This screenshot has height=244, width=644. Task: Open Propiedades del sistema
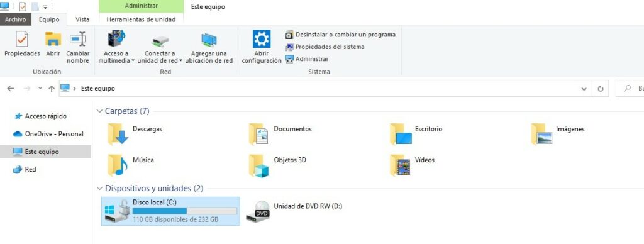click(x=325, y=47)
